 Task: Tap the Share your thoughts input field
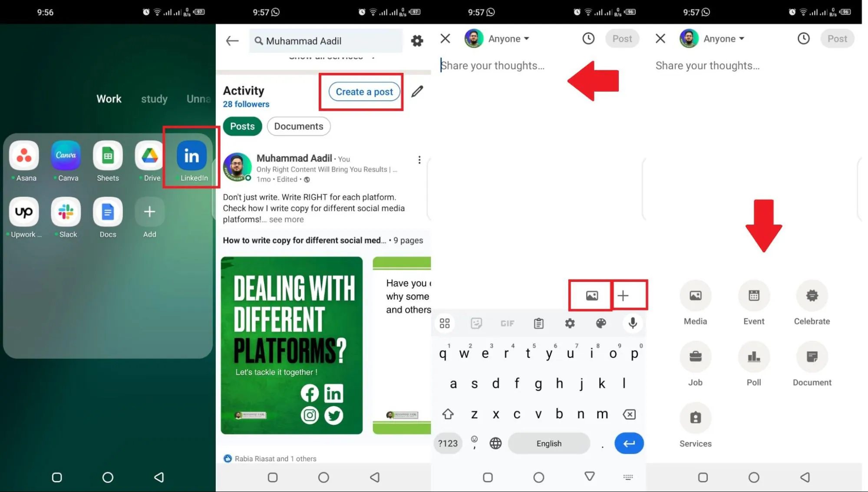tap(492, 65)
